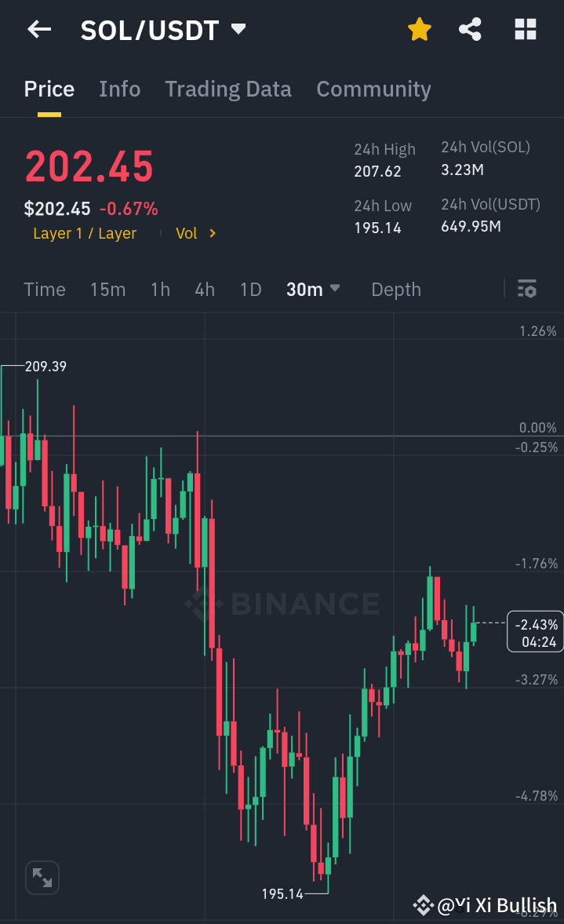
Task: Favorite SOL/USDT using the star icon
Action: click(x=419, y=29)
